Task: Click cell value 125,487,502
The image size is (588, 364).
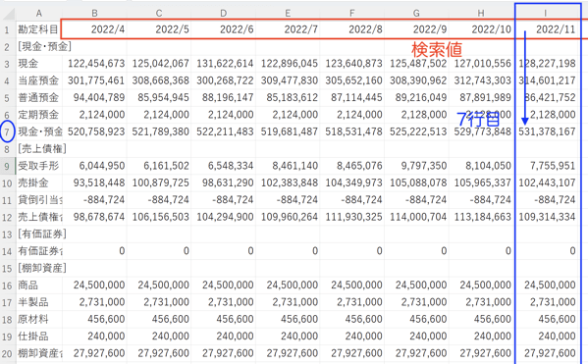Action: click(x=416, y=64)
